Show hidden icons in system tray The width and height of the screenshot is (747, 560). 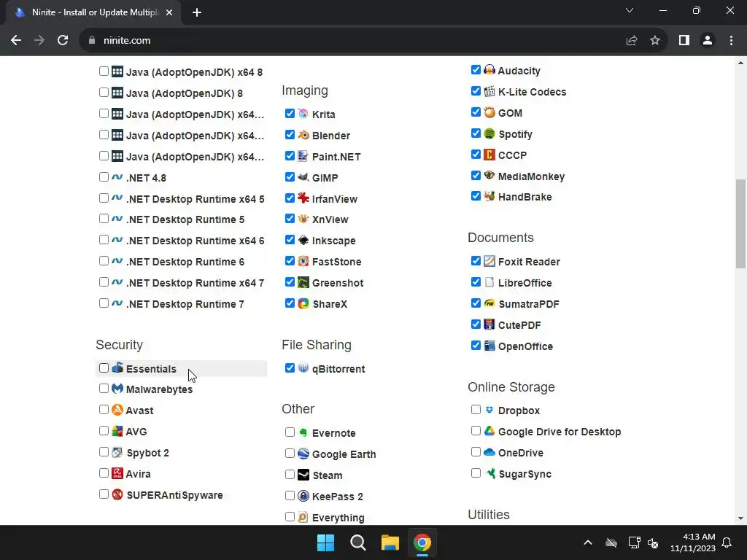(x=588, y=542)
